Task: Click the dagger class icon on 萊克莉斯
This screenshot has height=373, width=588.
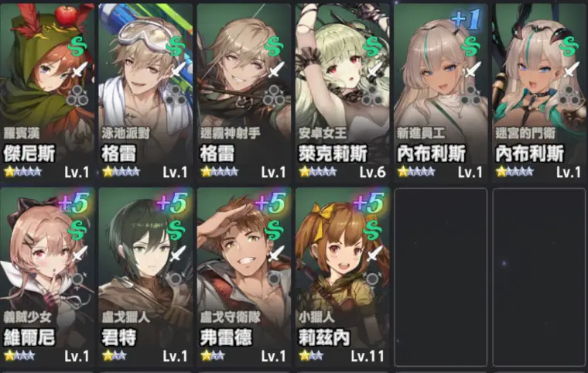Action: coord(374,70)
